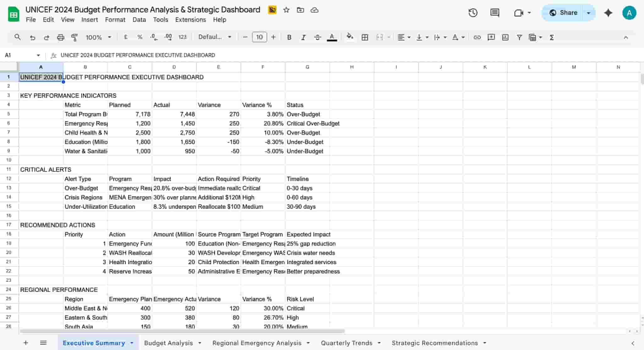Print the spreadsheet
The height and width of the screenshot is (350, 644).
tap(61, 37)
